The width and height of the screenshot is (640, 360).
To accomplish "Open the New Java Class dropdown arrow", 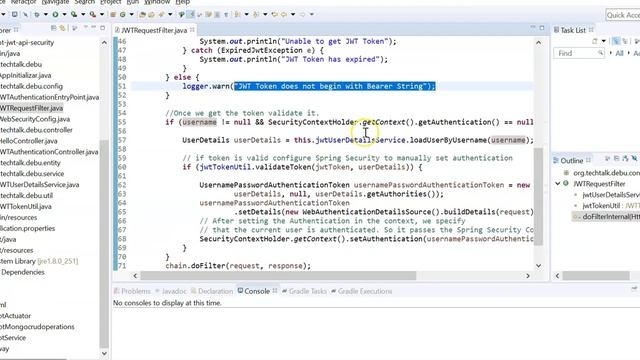I will point(131,14).
